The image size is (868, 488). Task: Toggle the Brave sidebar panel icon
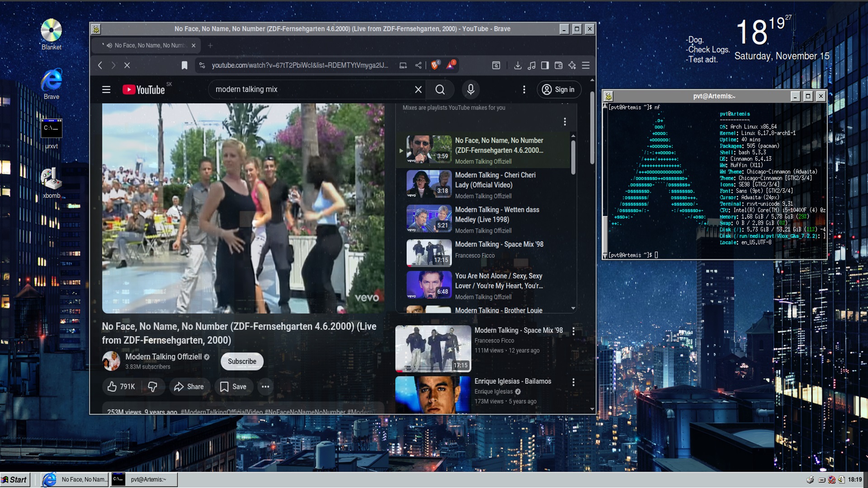(x=545, y=66)
